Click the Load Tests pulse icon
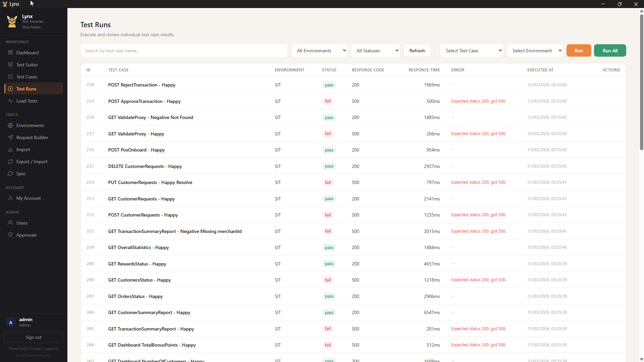 point(10,101)
